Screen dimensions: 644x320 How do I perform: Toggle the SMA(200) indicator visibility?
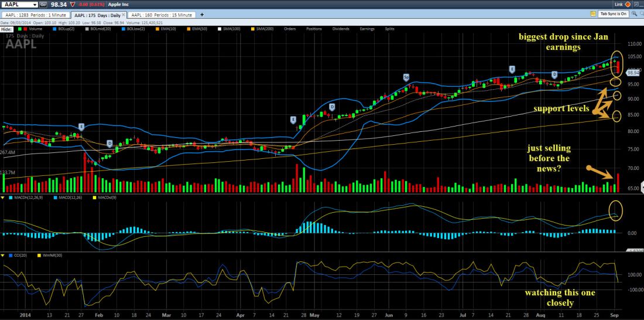pos(265,28)
